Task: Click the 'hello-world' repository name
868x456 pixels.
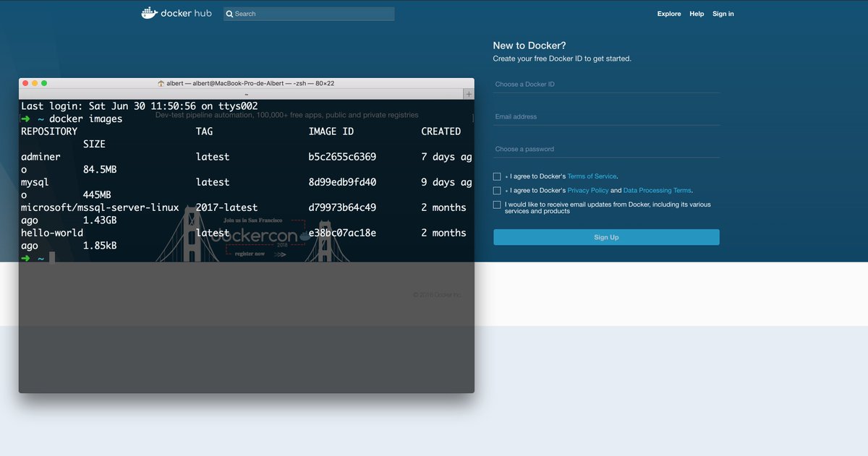Action: coord(52,233)
